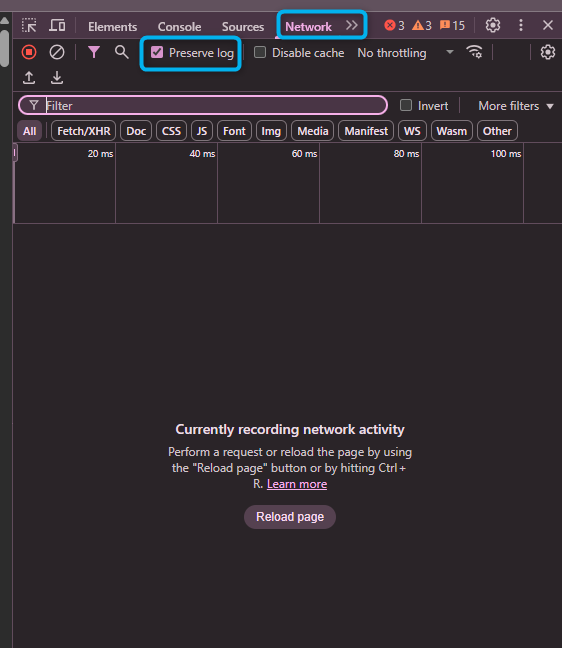
Task: Stop recording network log
Action: (29, 52)
